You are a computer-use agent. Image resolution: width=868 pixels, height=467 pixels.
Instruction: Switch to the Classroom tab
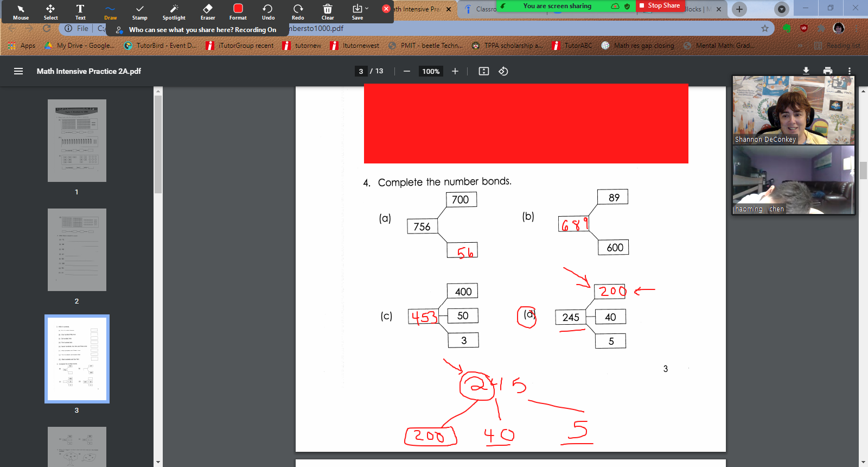point(481,9)
